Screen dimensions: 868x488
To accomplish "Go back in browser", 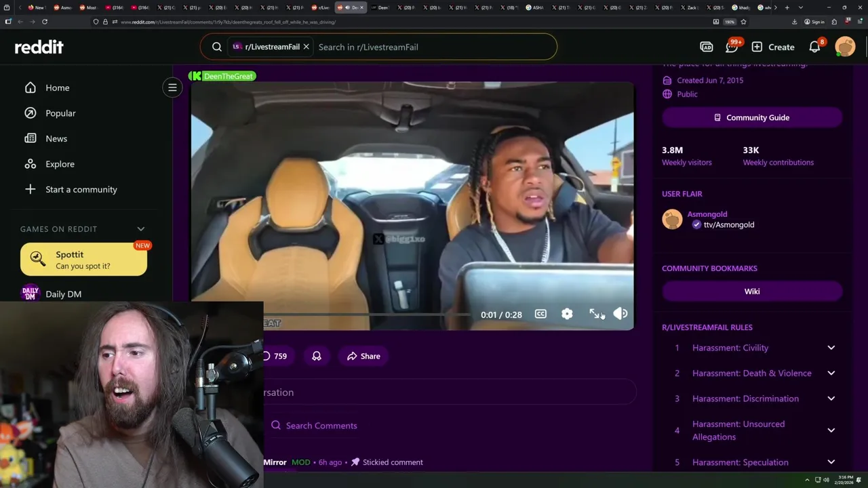I will pos(20,22).
